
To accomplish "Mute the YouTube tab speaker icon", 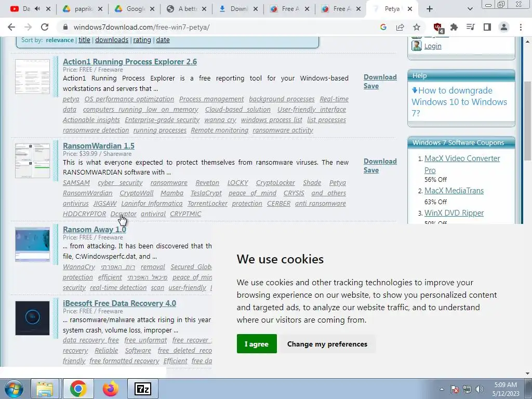I will click(x=37, y=9).
